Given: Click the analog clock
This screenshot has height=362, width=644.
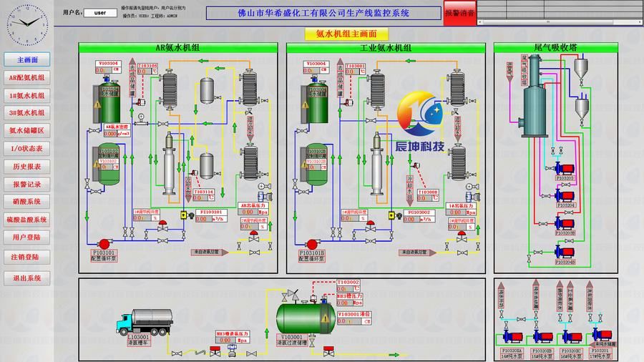Looking at the screenshot, I should [27, 24].
